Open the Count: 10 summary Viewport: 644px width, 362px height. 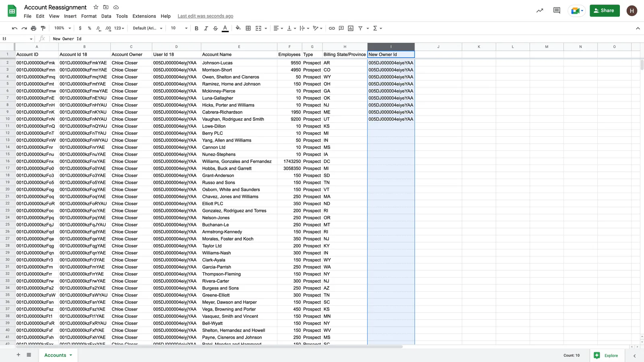572,355
